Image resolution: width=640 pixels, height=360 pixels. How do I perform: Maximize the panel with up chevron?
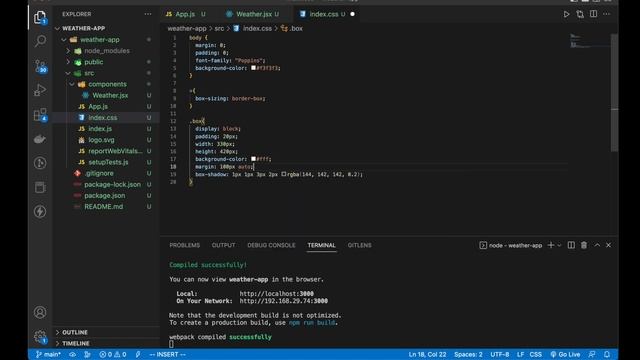[x=597, y=245]
